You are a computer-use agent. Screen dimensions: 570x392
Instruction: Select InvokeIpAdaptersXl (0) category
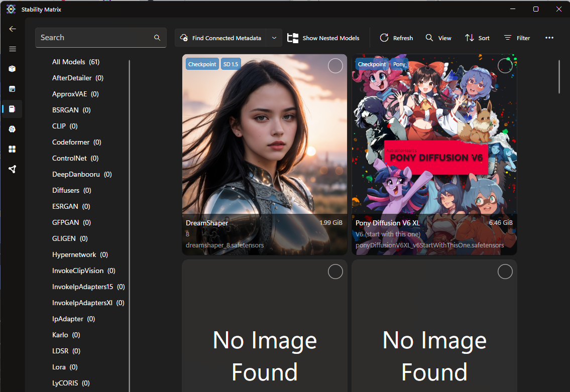point(88,303)
